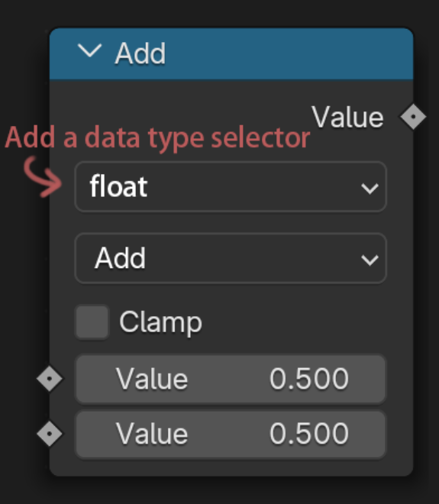Screen dimensions: 439x504
Task: Click the 0.500 number in first Value field
Action: pos(309,379)
